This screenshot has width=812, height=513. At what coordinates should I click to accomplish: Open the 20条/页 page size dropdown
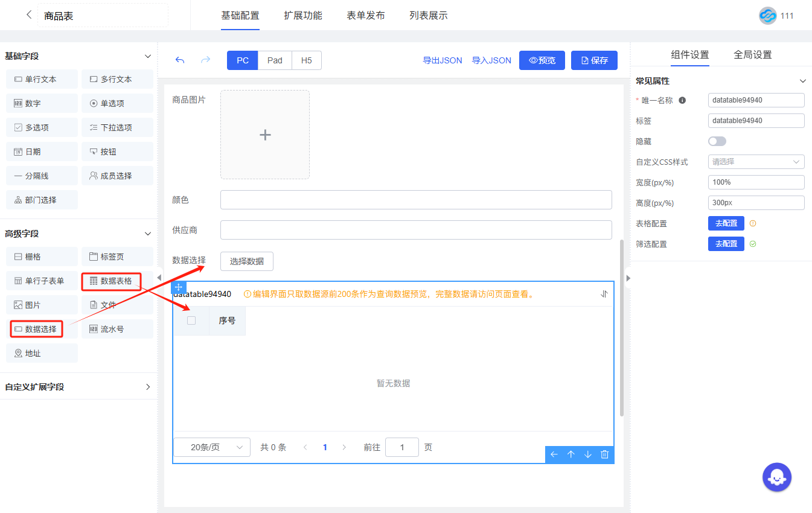tap(212, 447)
